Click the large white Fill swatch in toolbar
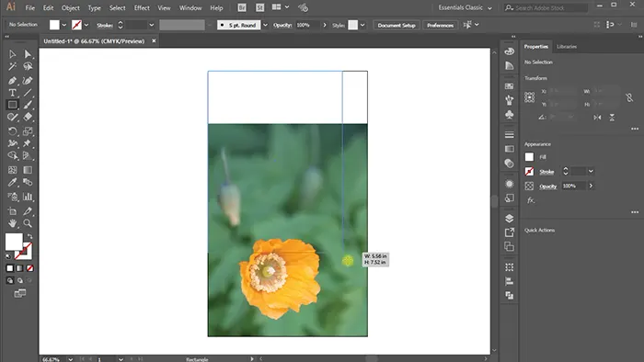The image size is (644, 362). (x=14, y=242)
